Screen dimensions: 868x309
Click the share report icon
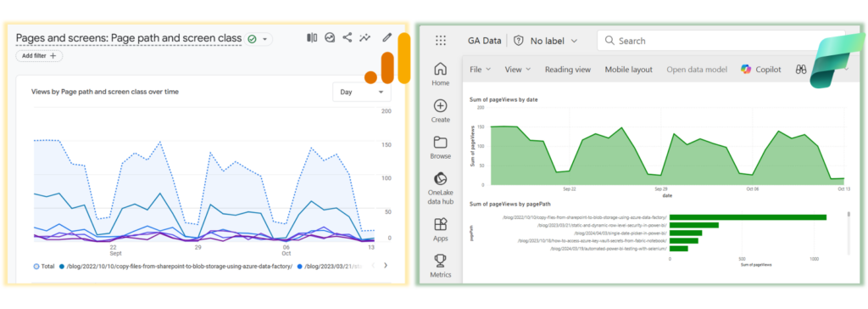coord(347,37)
